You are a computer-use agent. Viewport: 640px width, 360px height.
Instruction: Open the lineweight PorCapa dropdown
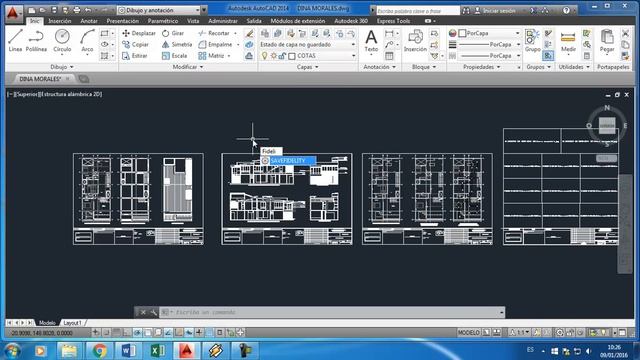pyautogui.click(x=490, y=44)
